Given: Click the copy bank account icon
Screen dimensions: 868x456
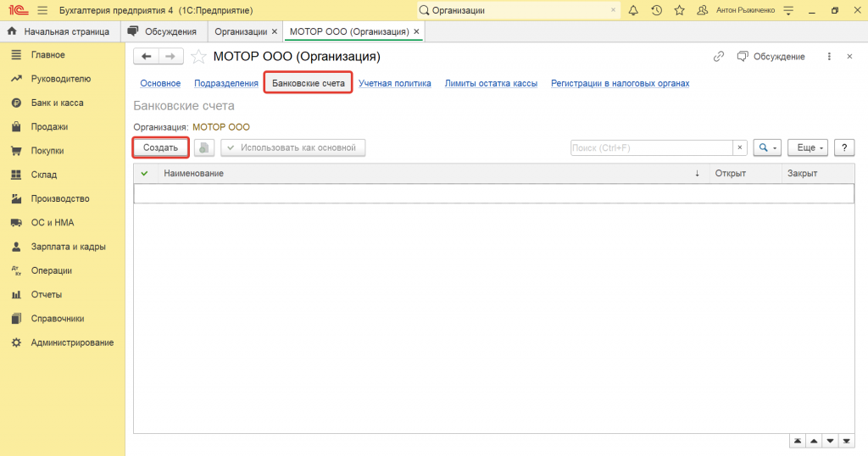Looking at the screenshot, I should pyautogui.click(x=204, y=147).
